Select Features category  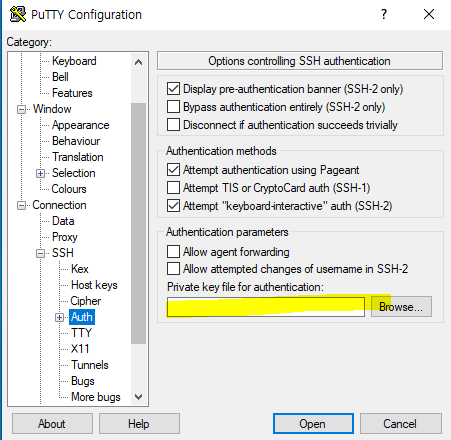72,93
